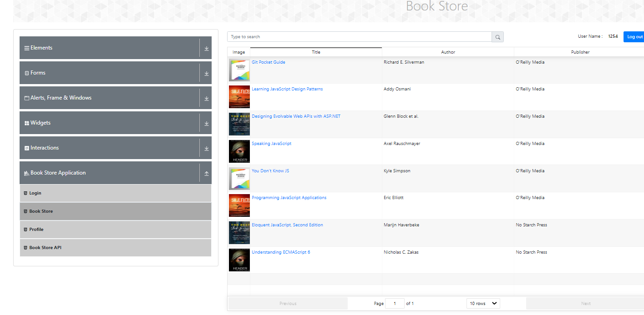
Task: Click the Eloquent JavaScript cover thumbnail
Action: [x=239, y=233]
